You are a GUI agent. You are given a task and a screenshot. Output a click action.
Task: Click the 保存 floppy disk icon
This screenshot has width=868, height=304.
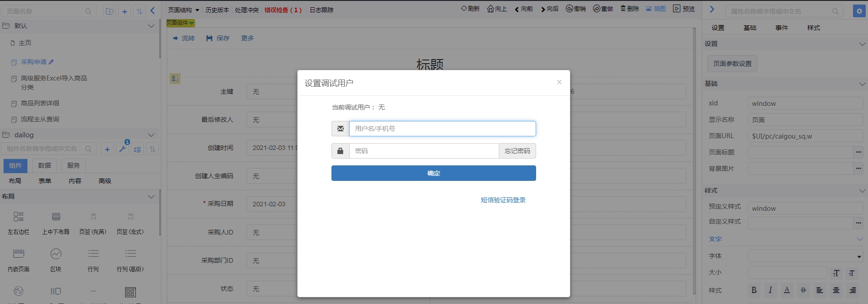click(x=209, y=39)
